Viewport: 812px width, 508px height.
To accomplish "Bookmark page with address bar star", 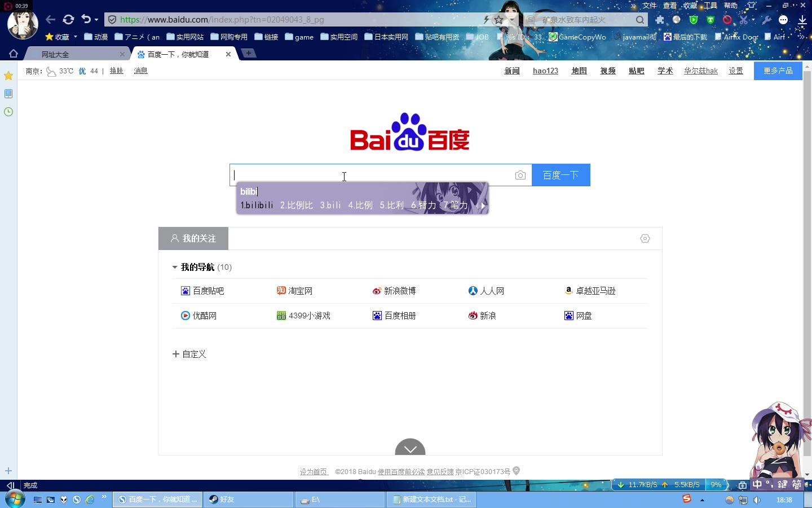I will click(x=498, y=20).
